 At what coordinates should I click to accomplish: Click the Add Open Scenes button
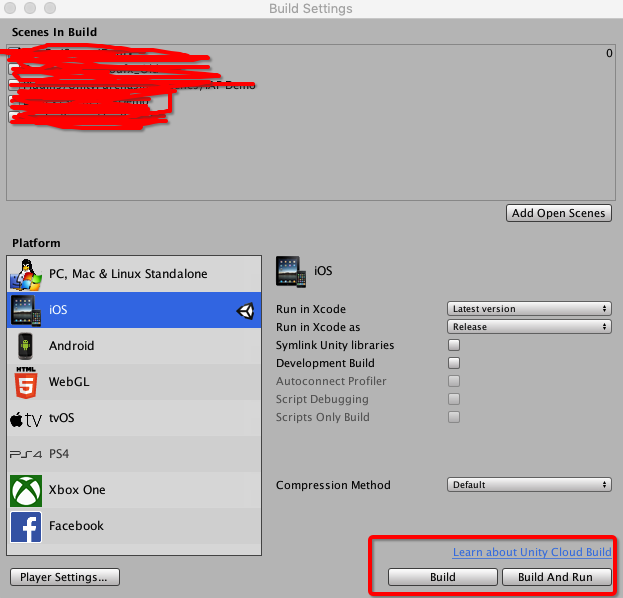[558, 213]
